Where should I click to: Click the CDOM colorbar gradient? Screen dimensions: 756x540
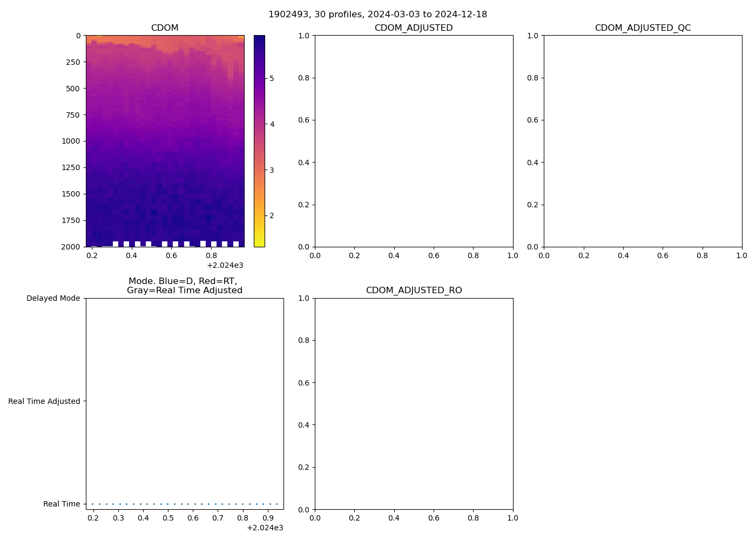pyautogui.click(x=259, y=140)
